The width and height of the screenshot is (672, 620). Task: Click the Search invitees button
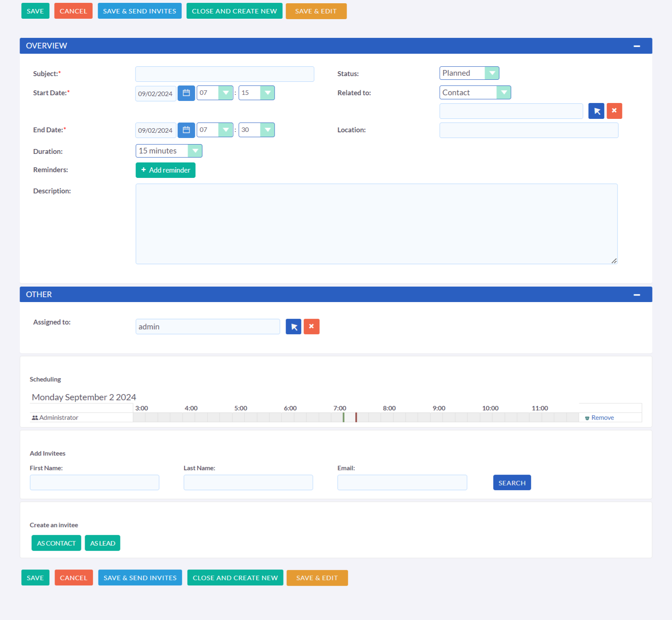click(x=512, y=483)
